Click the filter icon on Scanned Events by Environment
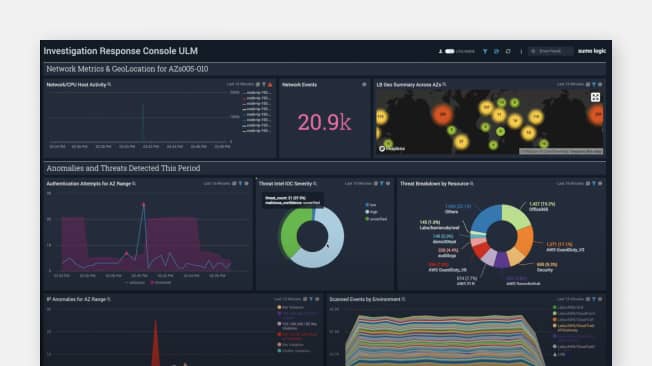This screenshot has width=652, height=366. 594,299
